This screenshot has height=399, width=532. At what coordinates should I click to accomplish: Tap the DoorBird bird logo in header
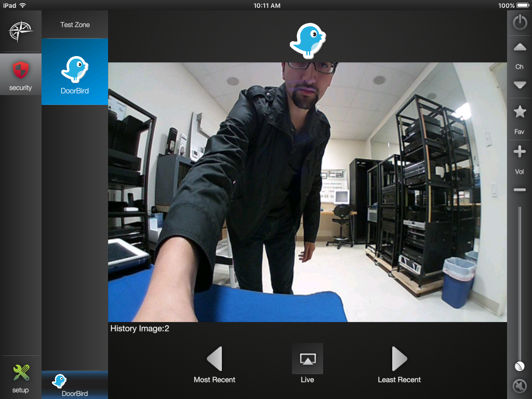point(308,41)
